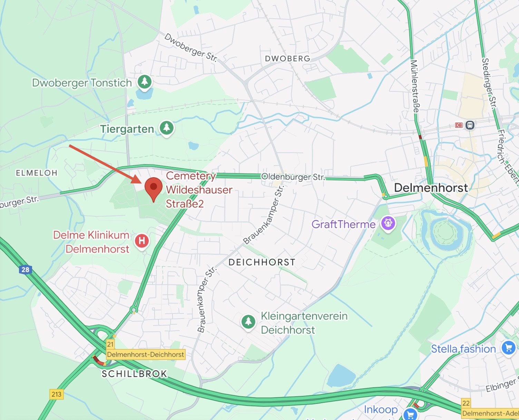Select the Oldenburger Str. road label

click(293, 177)
